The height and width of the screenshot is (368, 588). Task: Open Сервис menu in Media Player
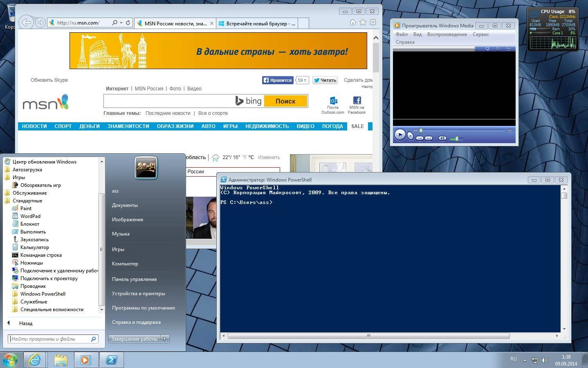[481, 34]
